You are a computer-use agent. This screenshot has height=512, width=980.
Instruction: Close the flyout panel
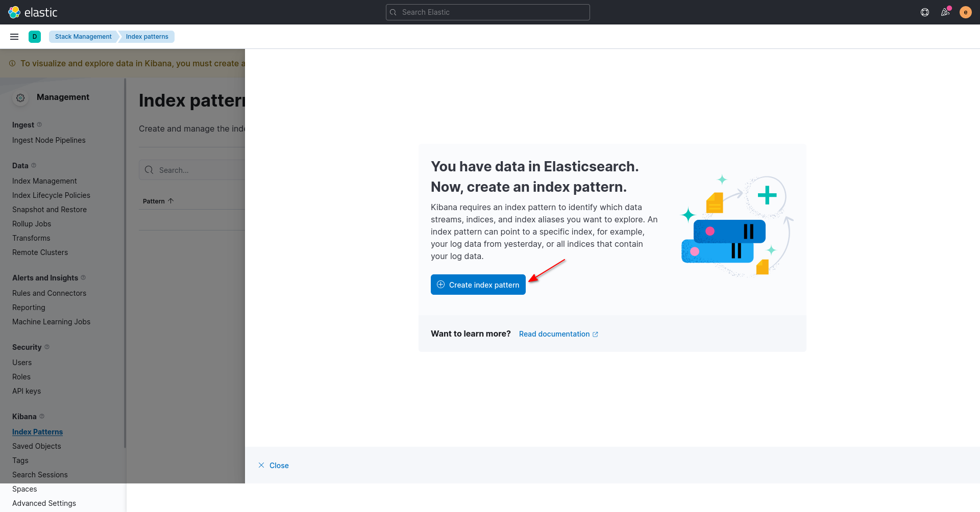tap(274, 466)
